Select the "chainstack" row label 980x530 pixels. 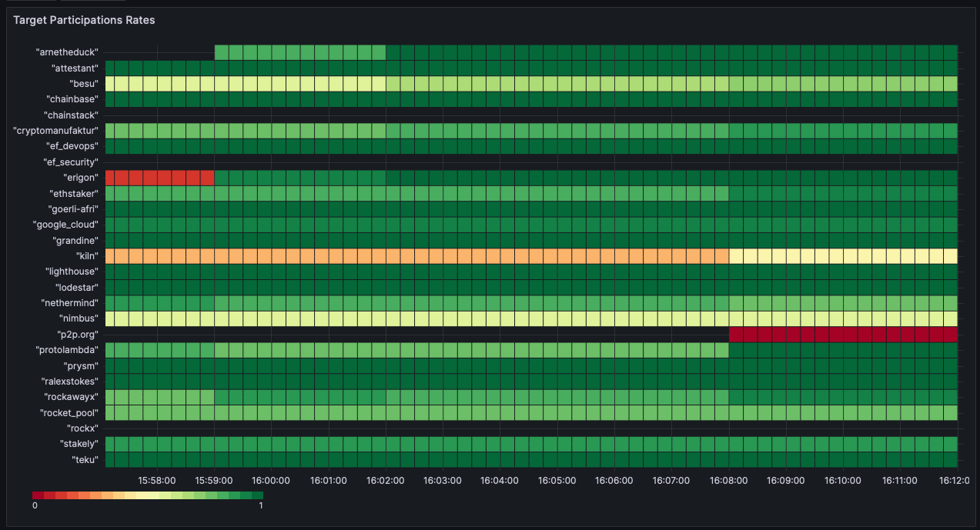[x=71, y=115]
